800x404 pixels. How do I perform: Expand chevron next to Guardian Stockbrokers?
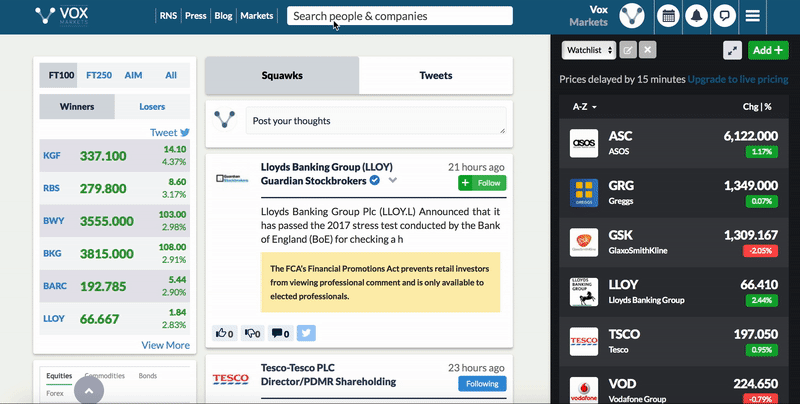pos(393,181)
